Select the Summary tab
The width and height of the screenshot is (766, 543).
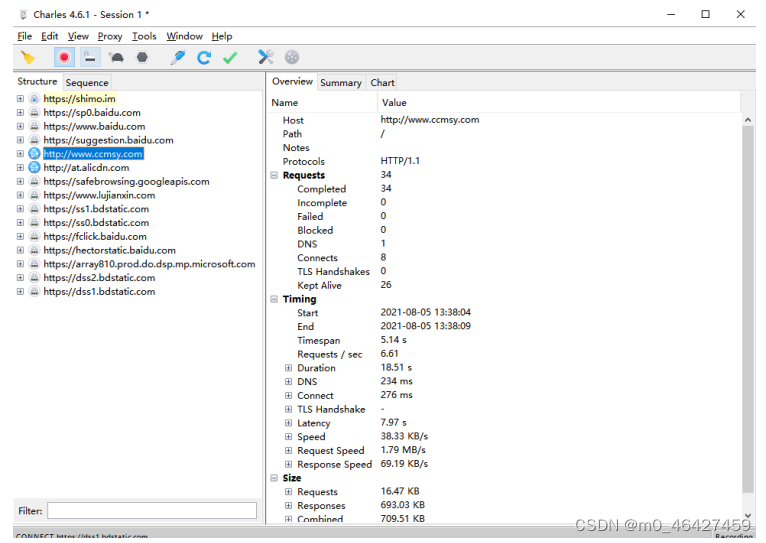point(340,83)
